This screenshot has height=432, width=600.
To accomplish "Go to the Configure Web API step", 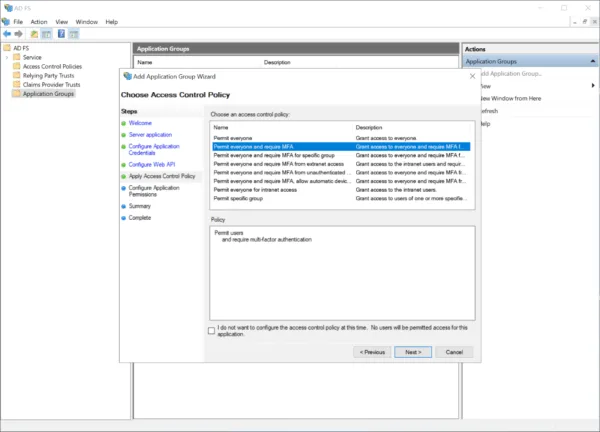I will coord(152,165).
